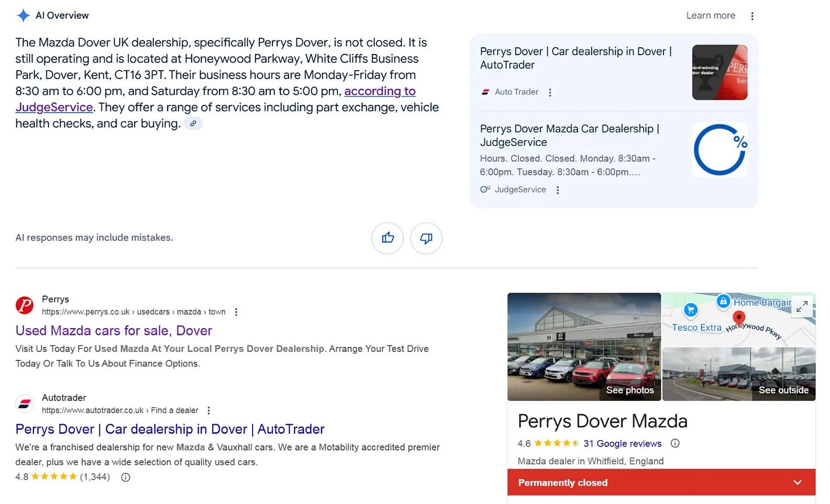Click Perrys Dover Mazda panel title
The width and height of the screenshot is (830, 504).
click(x=603, y=421)
